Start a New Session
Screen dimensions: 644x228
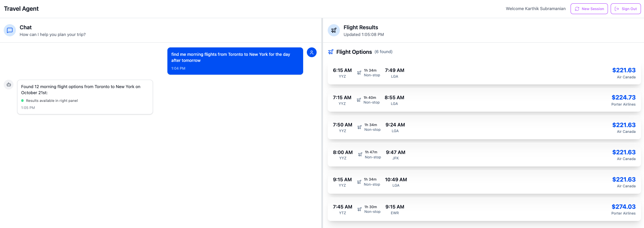click(589, 9)
